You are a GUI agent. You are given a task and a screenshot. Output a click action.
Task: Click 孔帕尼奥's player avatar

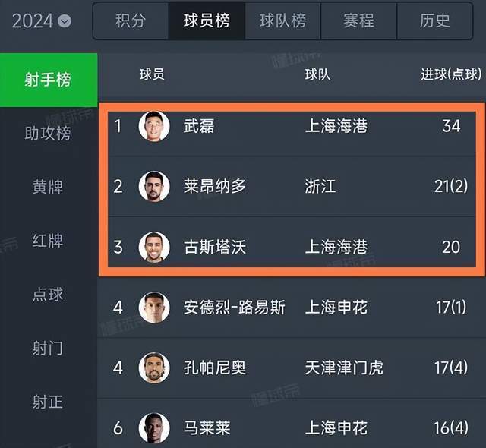pyautogui.click(x=154, y=368)
